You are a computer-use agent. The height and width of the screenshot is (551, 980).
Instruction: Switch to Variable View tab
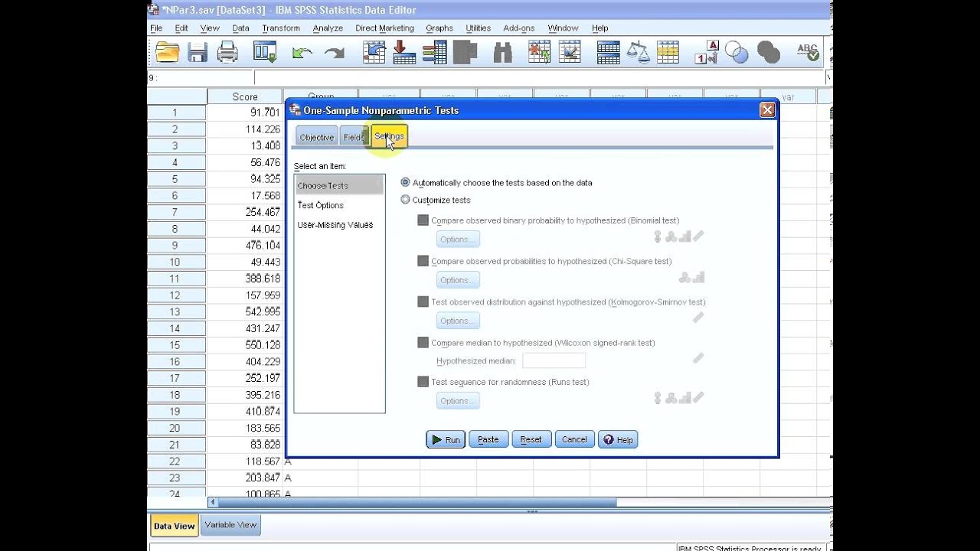tap(230, 525)
